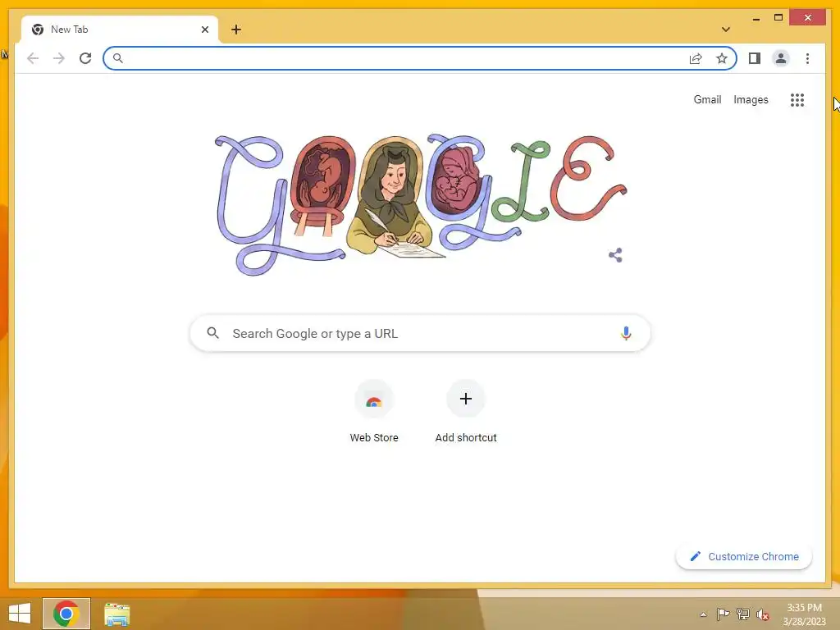Minimize the Chrome window
840x630 pixels.
click(756, 18)
